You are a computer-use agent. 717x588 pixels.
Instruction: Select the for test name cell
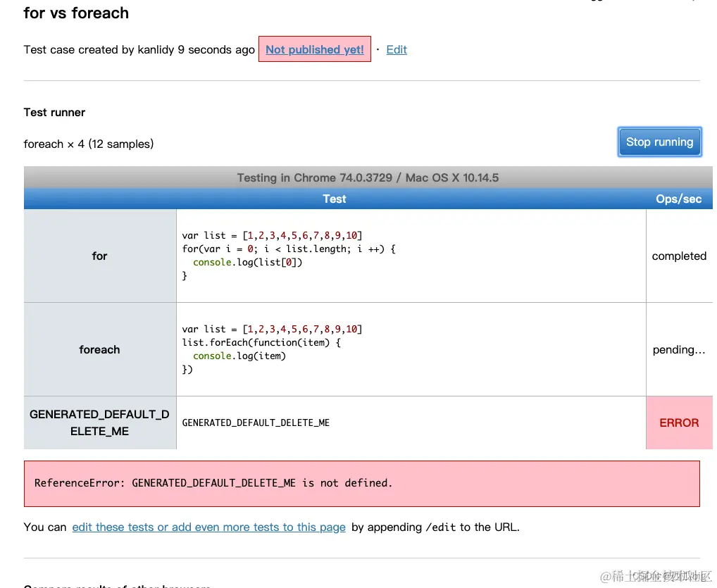[100, 256]
